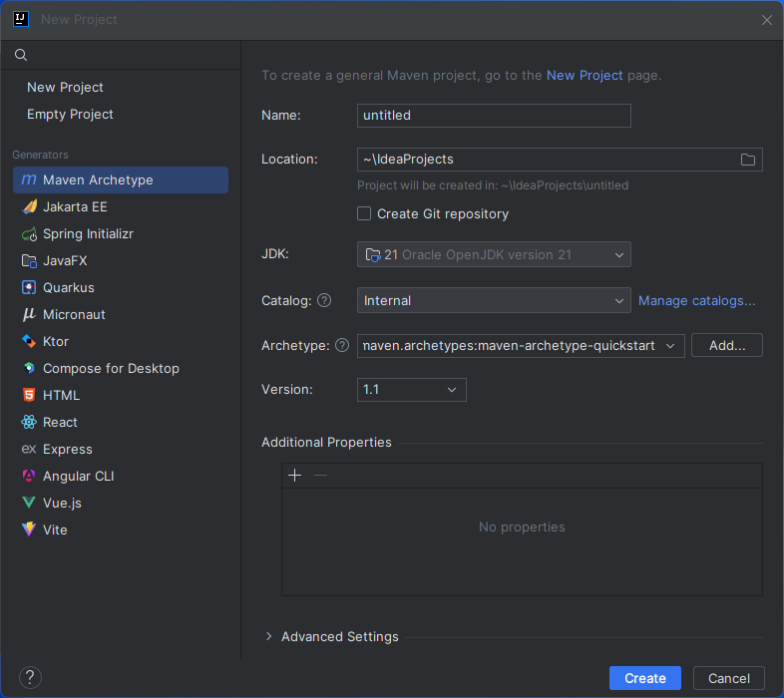The height and width of the screenshot is (698, 784).
Task: Select the Angular CLI icon
Action: click(x=29, y=476)
